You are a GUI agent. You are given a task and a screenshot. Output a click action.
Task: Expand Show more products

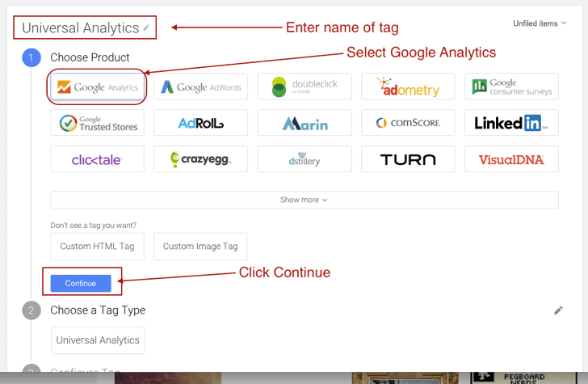[x=304, y=200]
